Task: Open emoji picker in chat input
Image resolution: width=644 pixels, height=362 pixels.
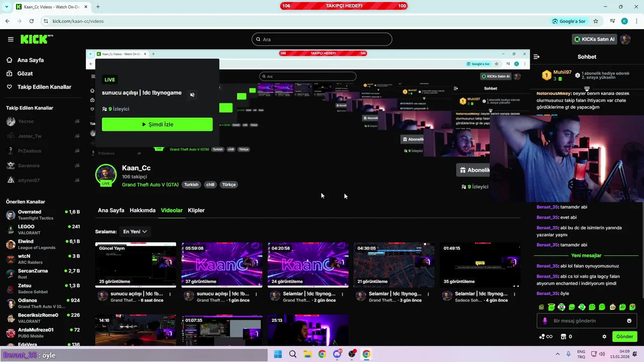Action: coord(629,321)
